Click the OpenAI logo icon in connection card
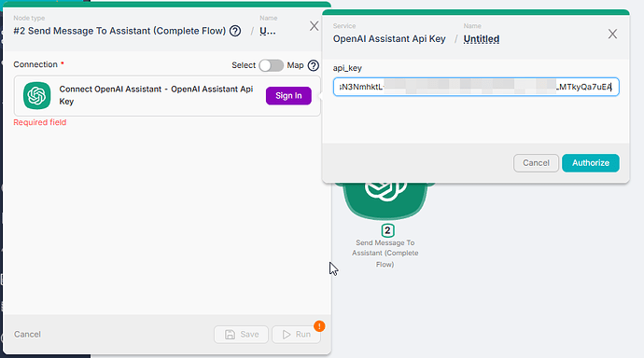 click(x=37, y=95)
